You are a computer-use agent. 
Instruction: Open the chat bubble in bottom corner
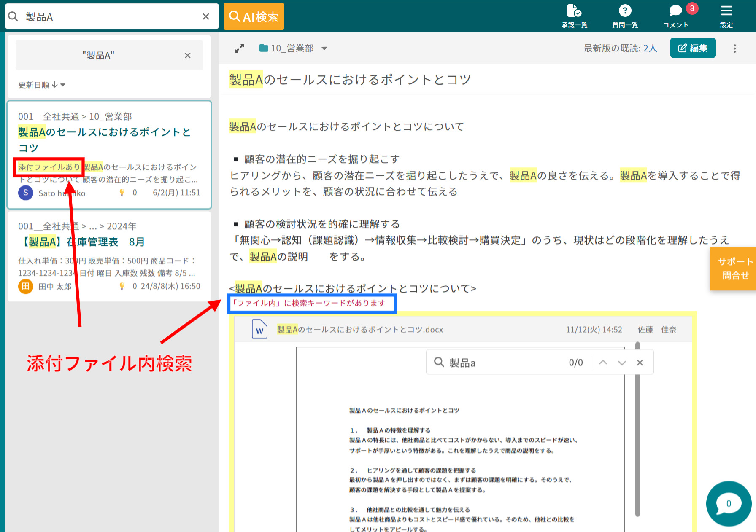point(728,504)
